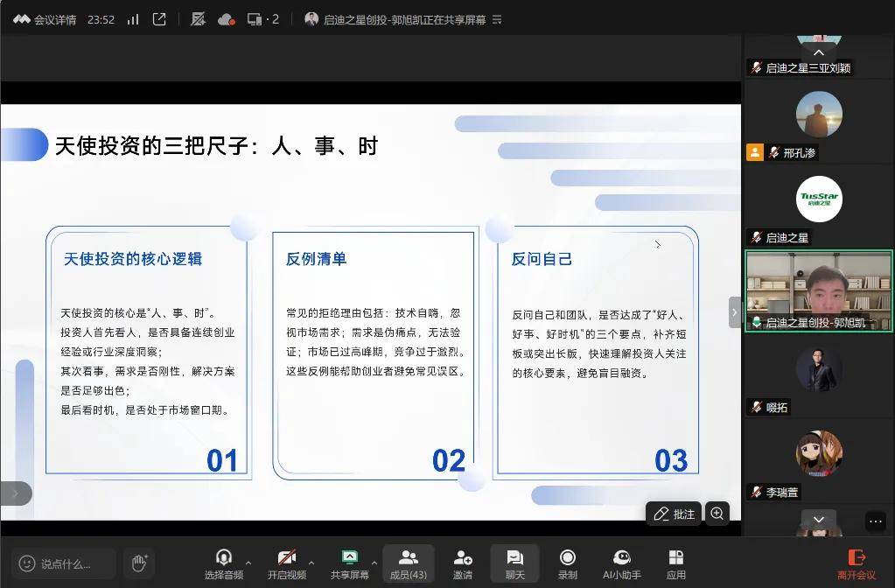The width and height of the screenshot is (895, 588).
Task: Collapse the participant video sidebar arrow
Action: click(x=734, y=312)
